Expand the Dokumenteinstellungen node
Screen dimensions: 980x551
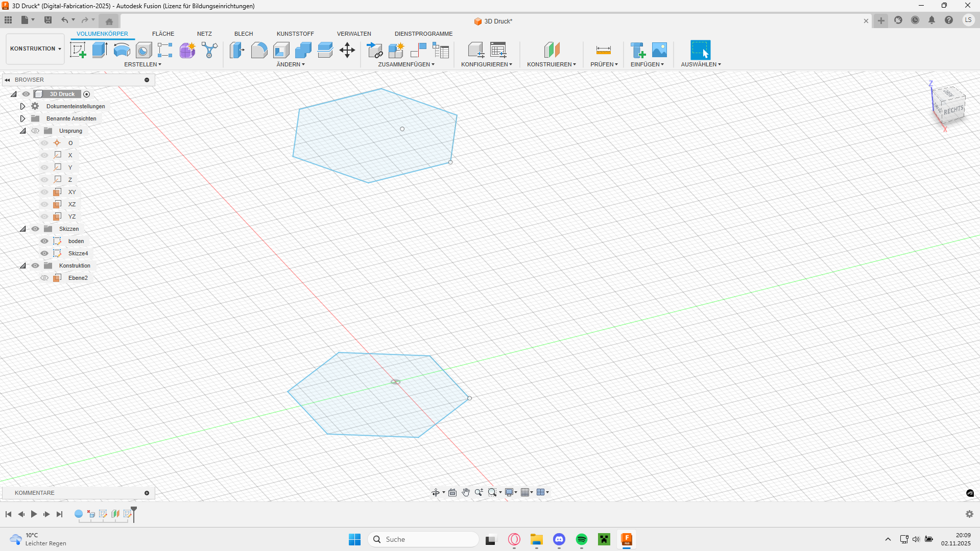tap(22, 106)
